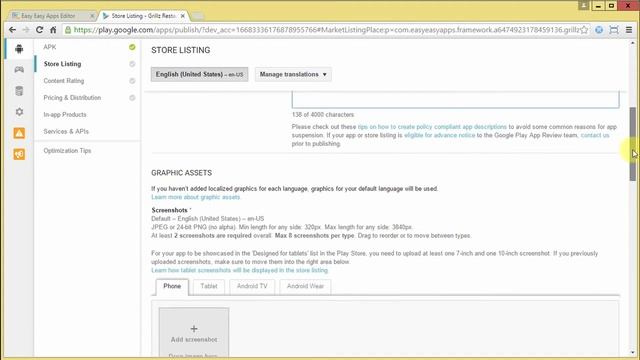The image size is (640, 360).
Task: Follow the contact us link
Action: (595, 135)
